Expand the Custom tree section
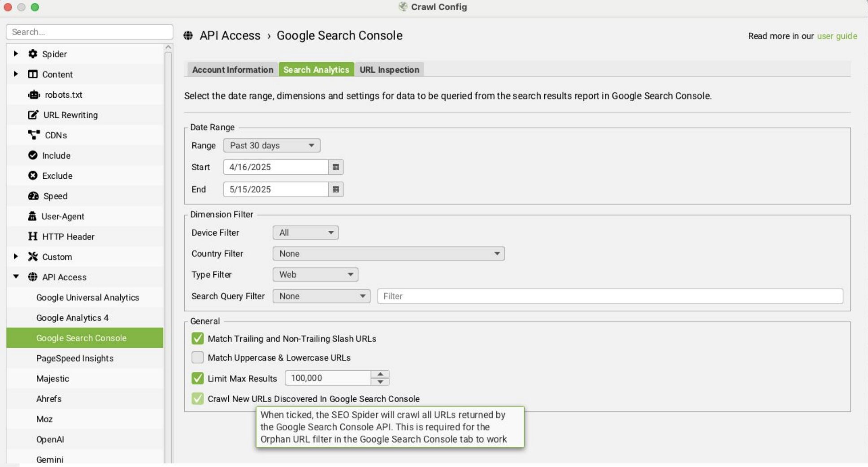 tap(16, 256)
